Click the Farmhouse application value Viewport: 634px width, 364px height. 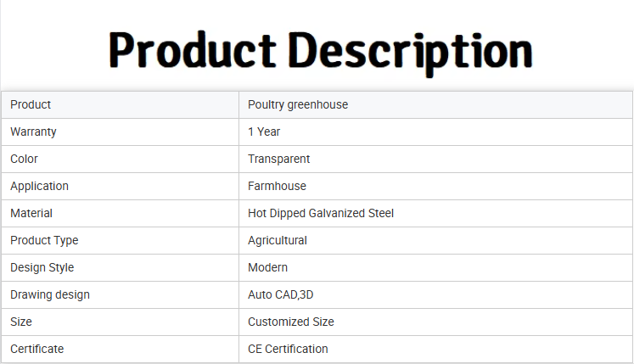click(277, 186)
